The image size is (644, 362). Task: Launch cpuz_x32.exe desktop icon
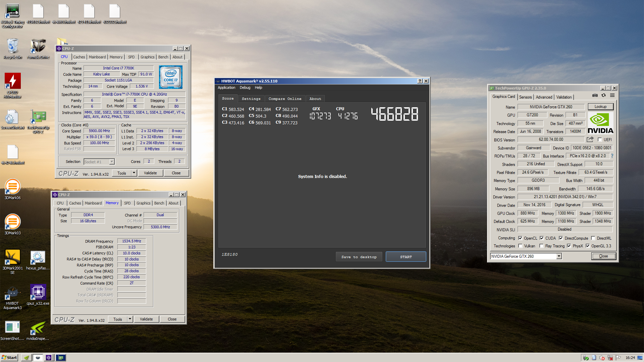pyautogui.click(x=38, y=295)
